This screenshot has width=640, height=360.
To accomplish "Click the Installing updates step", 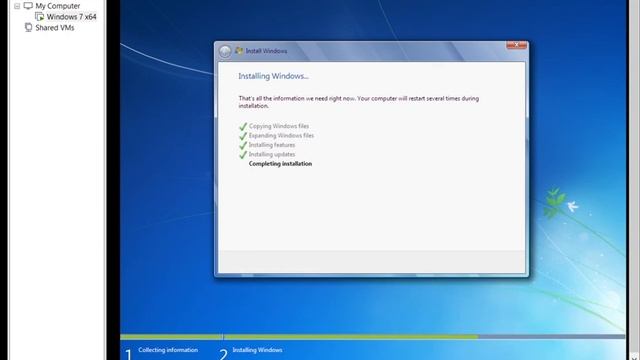I will (x=272, y=154).
